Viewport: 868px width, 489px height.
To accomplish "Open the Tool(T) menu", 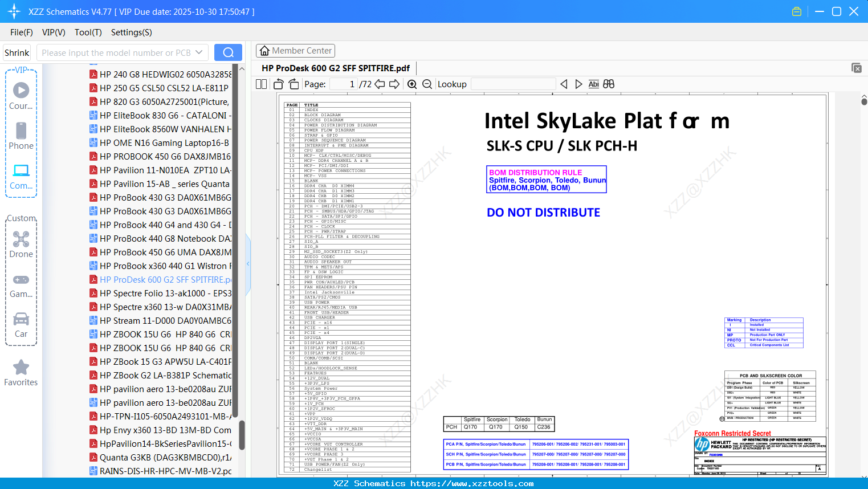I will (88, 32).
